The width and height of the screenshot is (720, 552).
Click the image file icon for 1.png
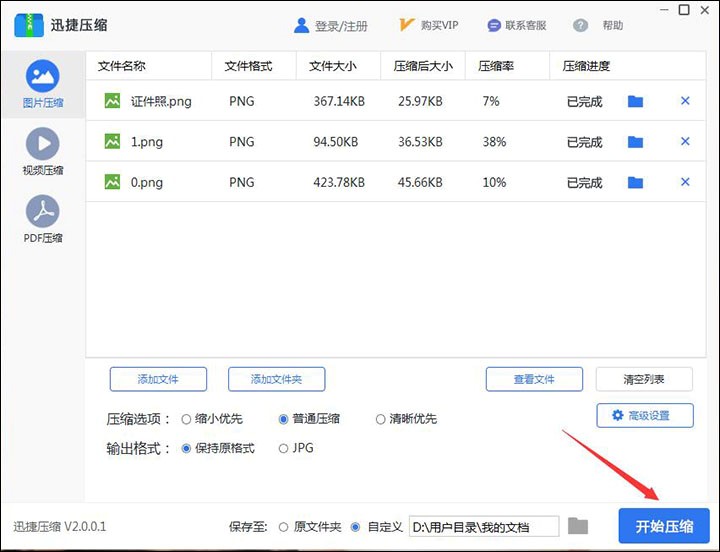112,141
